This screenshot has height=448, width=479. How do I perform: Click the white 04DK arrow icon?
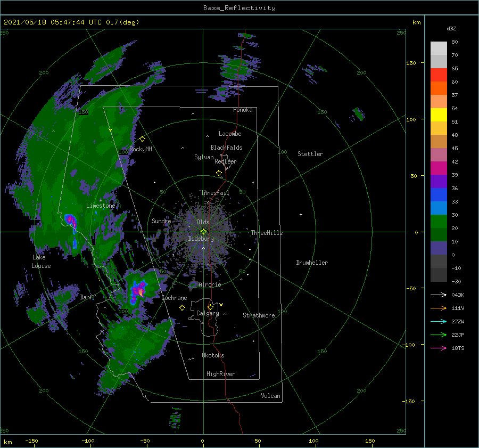(x=439, y=295)
